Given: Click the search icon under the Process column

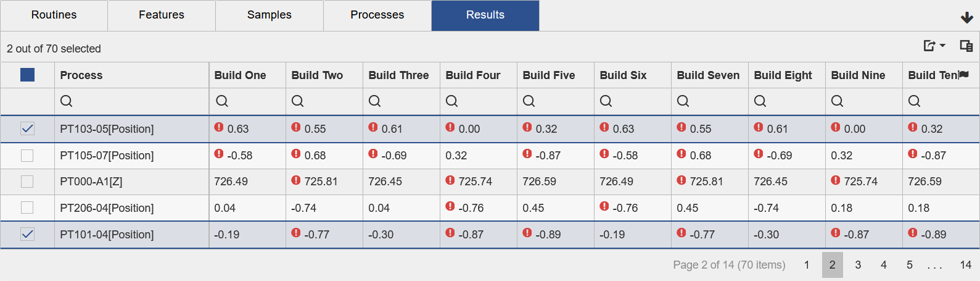Looking at the screenshot, I should click(x=67, y=101).
